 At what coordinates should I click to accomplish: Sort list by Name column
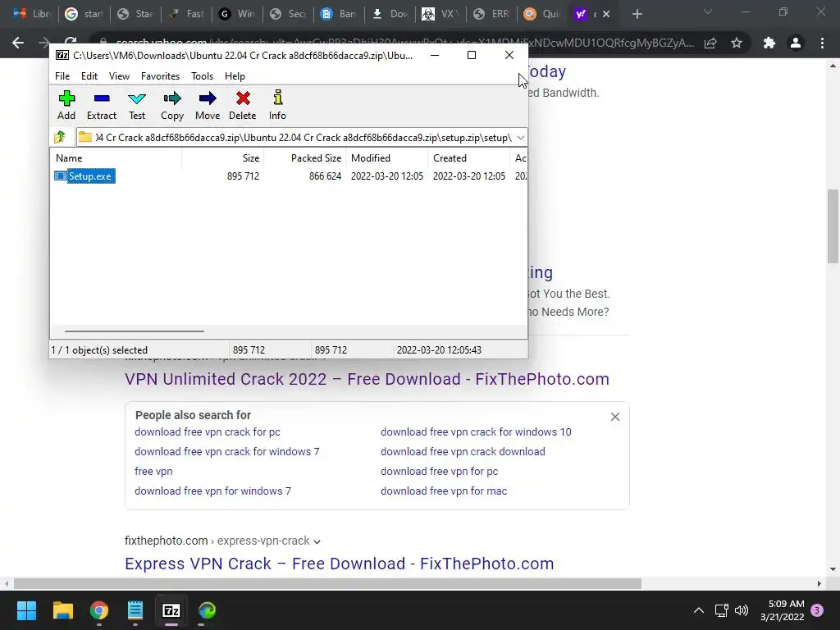pos(116,158)
